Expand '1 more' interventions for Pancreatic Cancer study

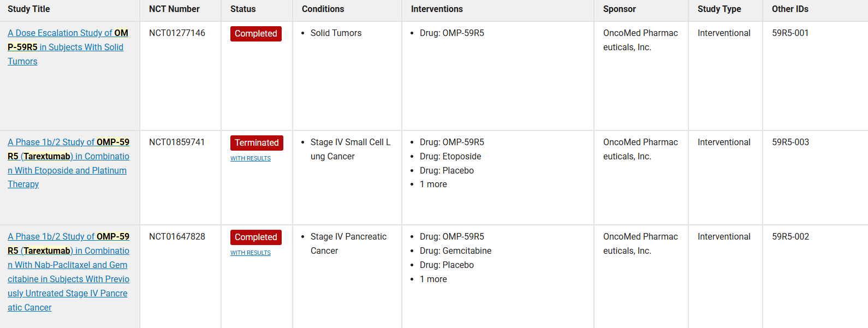click(x=433, y=279)
